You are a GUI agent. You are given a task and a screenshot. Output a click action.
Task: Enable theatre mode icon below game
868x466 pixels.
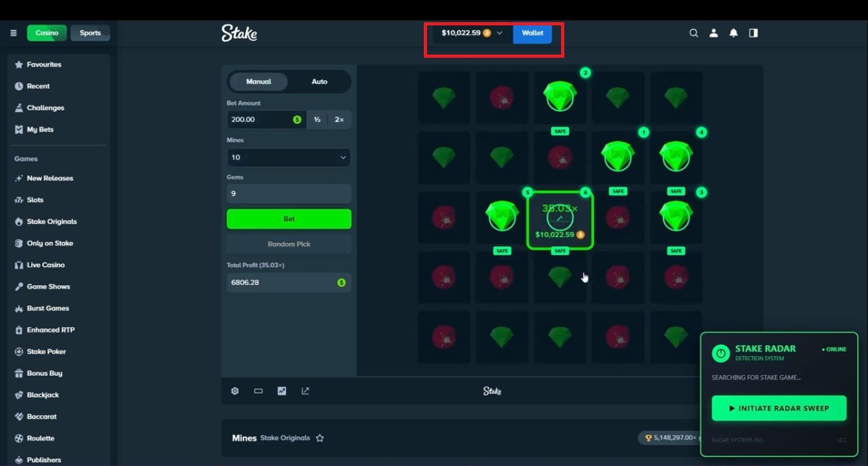pos(258,391)
